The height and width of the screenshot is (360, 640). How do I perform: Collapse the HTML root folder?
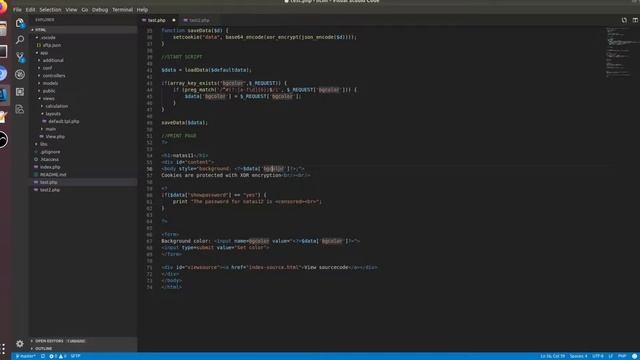coord(40,30)
